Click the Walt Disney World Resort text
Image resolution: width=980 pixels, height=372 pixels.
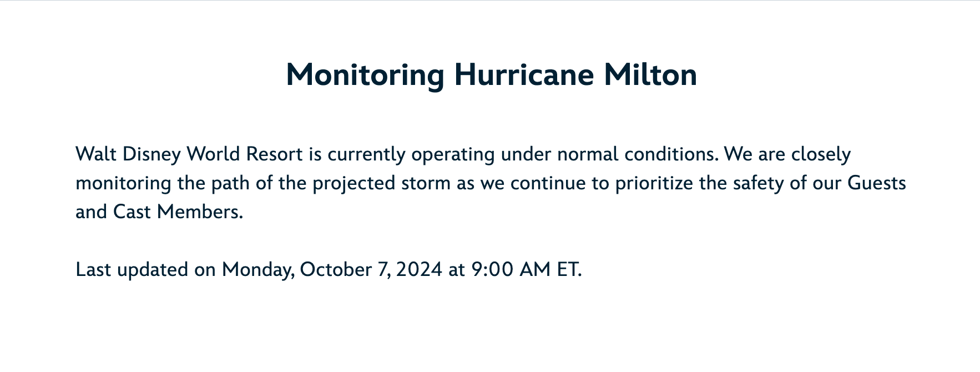point(189,154)
